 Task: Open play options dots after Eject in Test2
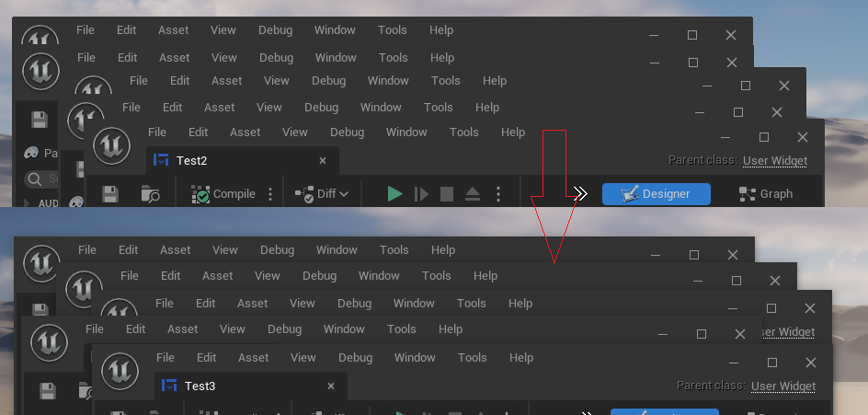[498, 194]
